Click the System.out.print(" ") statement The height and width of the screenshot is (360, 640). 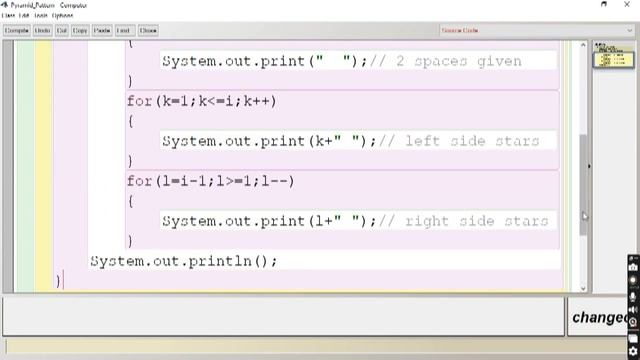click(x=265, y=61)
